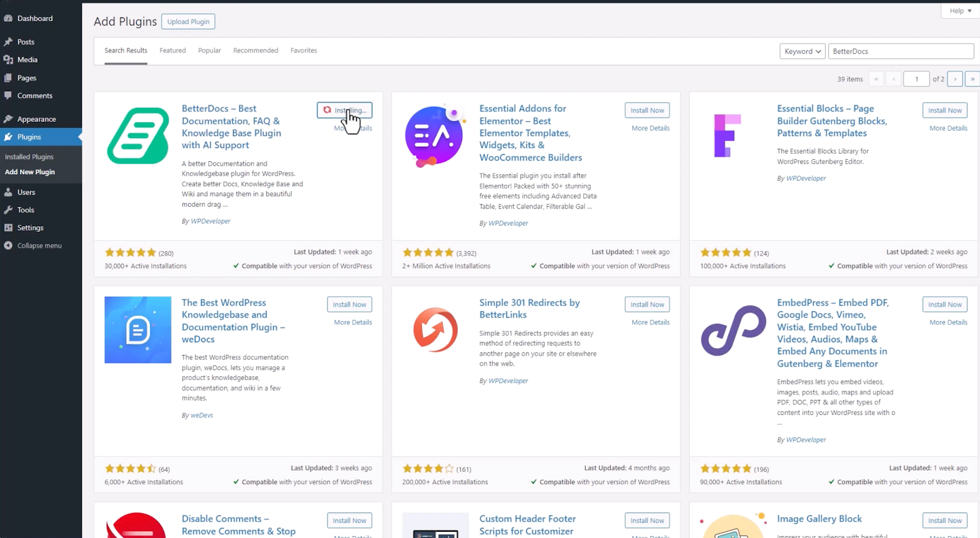Open Essential Addons for Elementor title link
980x538 pixels.
coord(530,133)
